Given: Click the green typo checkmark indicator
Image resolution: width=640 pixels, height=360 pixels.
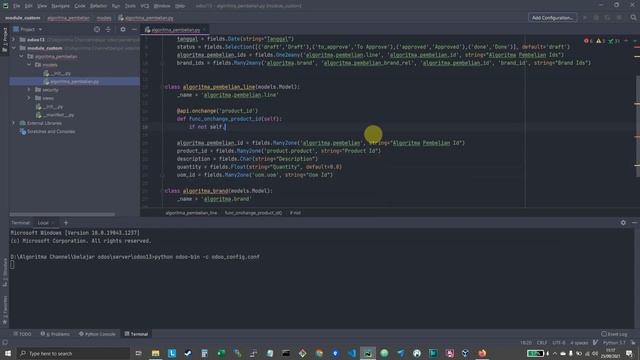Looking at the screenshot, I should coord(614,41).
